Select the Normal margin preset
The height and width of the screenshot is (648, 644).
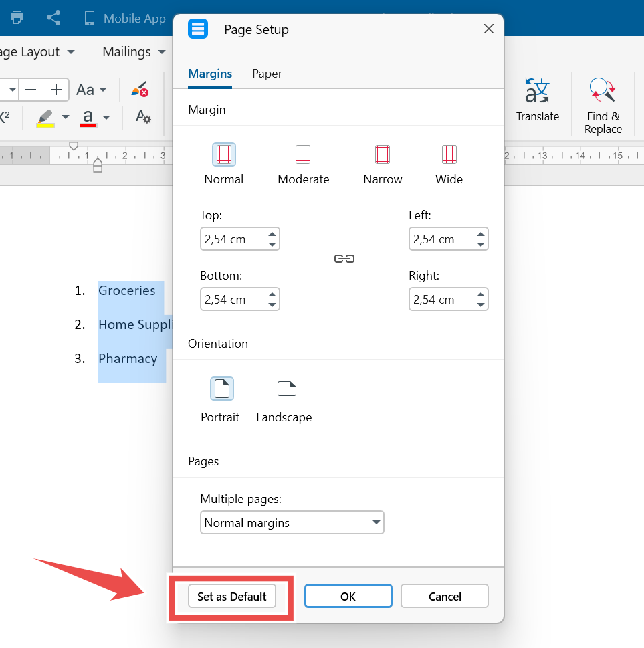223,164
